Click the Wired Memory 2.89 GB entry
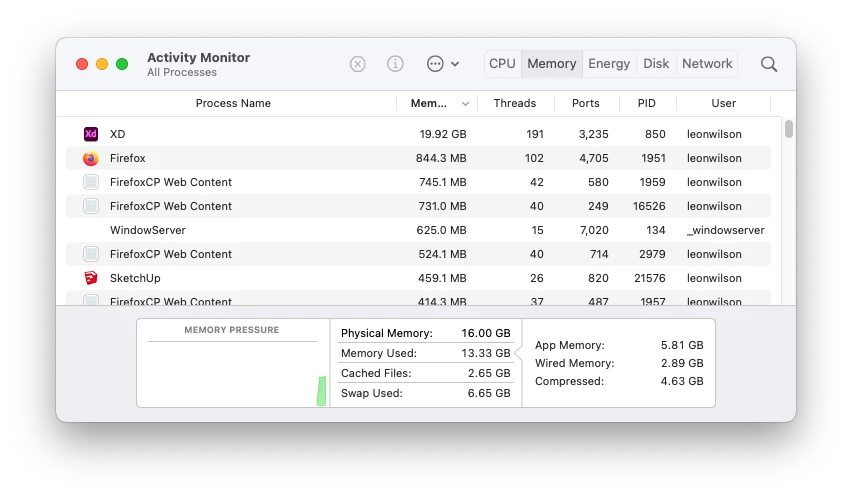852x496 pixels. coord(619,363)
